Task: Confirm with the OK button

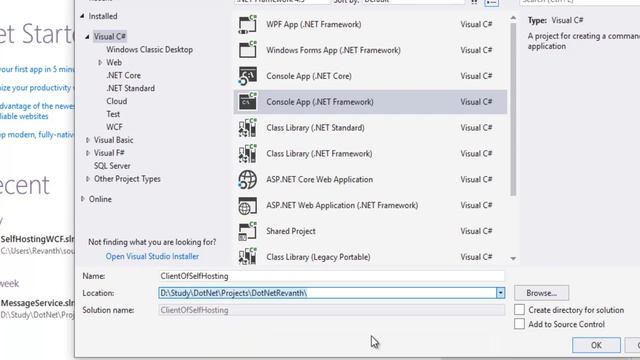Action: pos(596,345)
